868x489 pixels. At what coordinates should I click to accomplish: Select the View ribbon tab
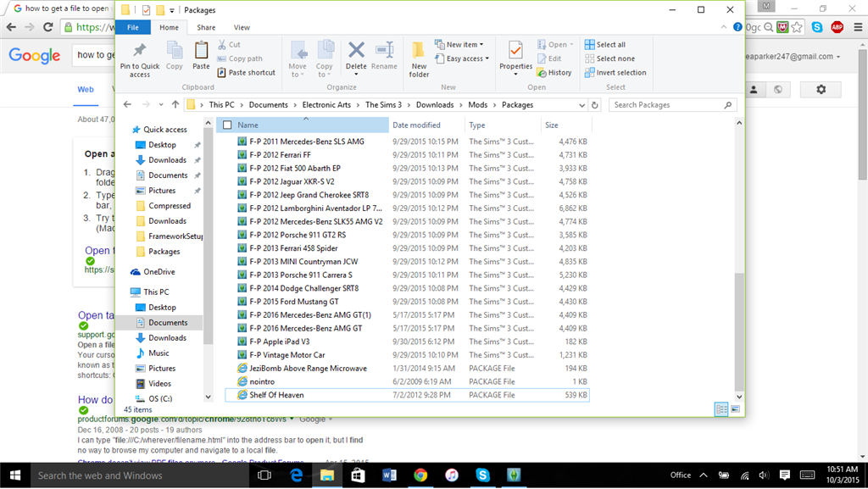(242, 27)
